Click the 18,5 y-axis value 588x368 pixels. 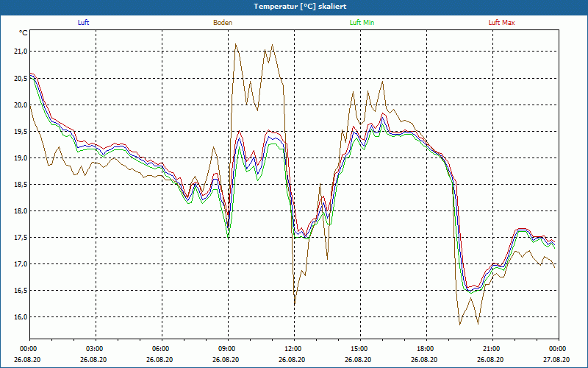(21, 185)
